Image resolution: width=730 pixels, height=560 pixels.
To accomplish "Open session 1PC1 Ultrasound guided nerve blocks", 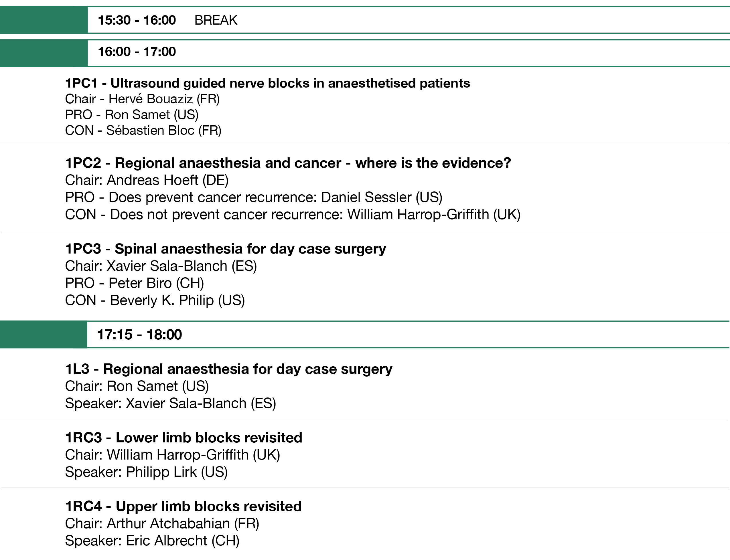I will tap(267, 83).
